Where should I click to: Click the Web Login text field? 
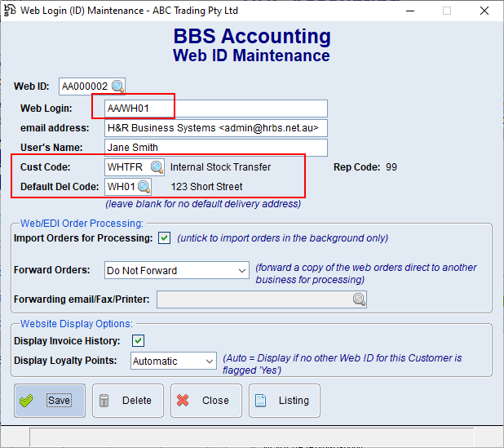pos(216,109)
